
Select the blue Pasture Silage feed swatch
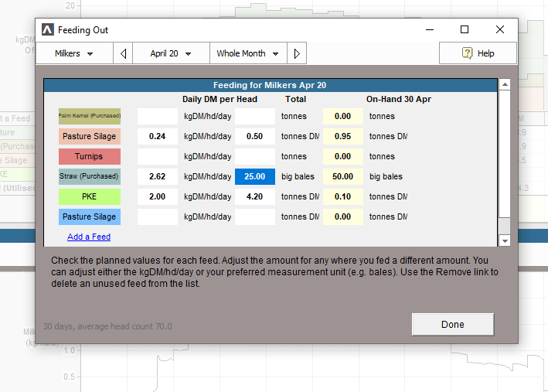coord(90,216)
